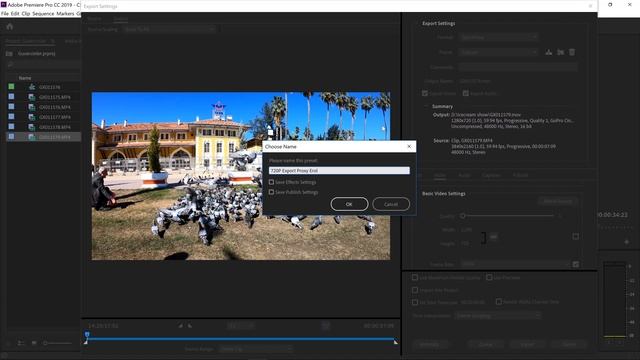The image size is (640, 360).
Task: Click the Home icon in Premiere
Action: tap(10, 27)
